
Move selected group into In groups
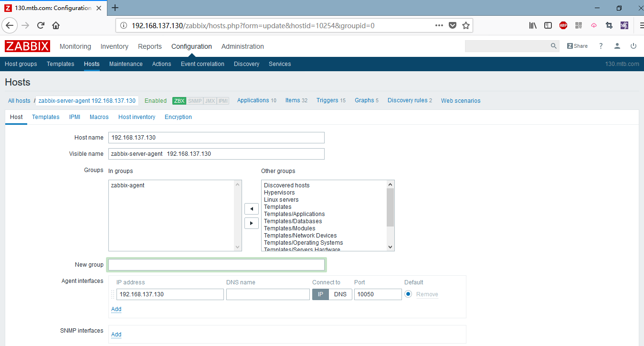(251, 209)
